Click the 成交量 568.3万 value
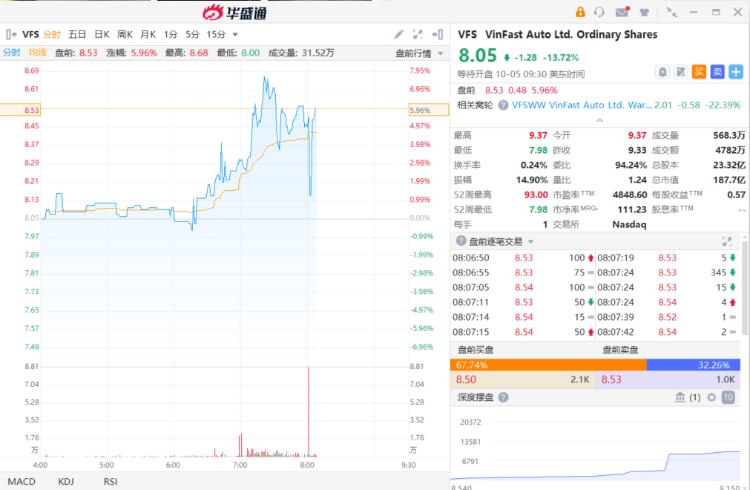The width and height of the screenshot is (750, 490). coord(729,135)
